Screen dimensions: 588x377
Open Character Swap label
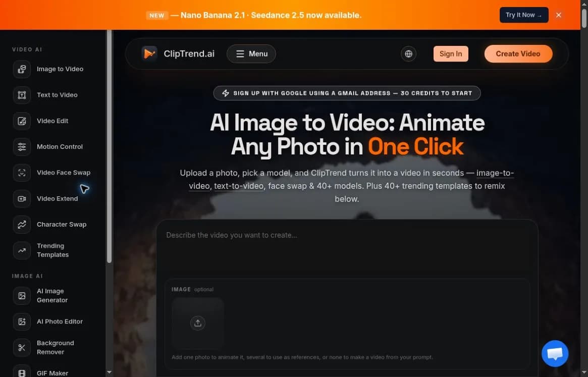pyautogui.click(x=62, y=224)
